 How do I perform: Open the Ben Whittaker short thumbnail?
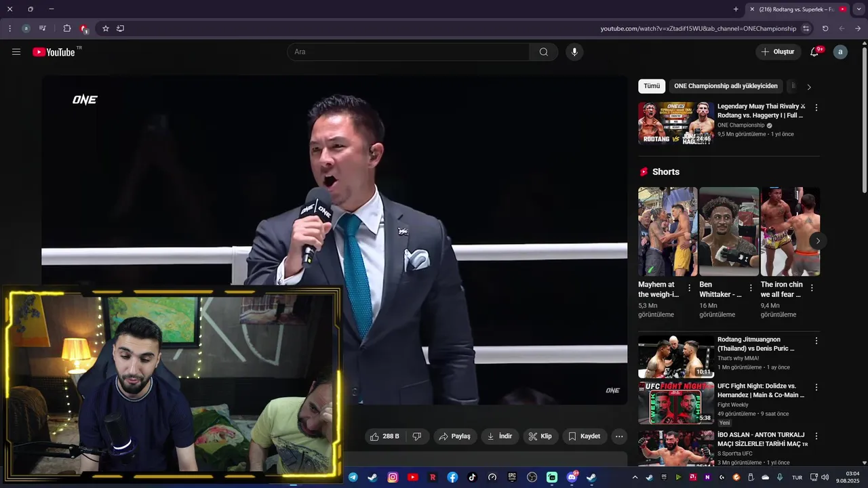pyautogui.click(x=729, y=231)
